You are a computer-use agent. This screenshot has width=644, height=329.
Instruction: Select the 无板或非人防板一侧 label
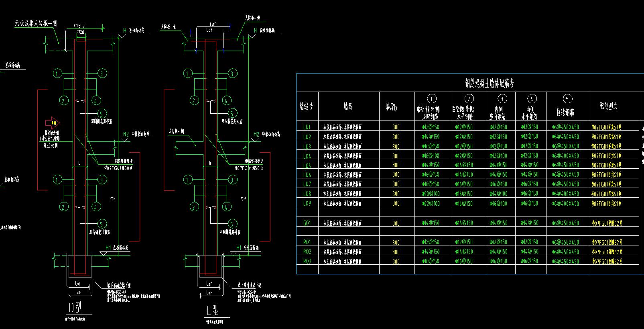tap(37, 23)
